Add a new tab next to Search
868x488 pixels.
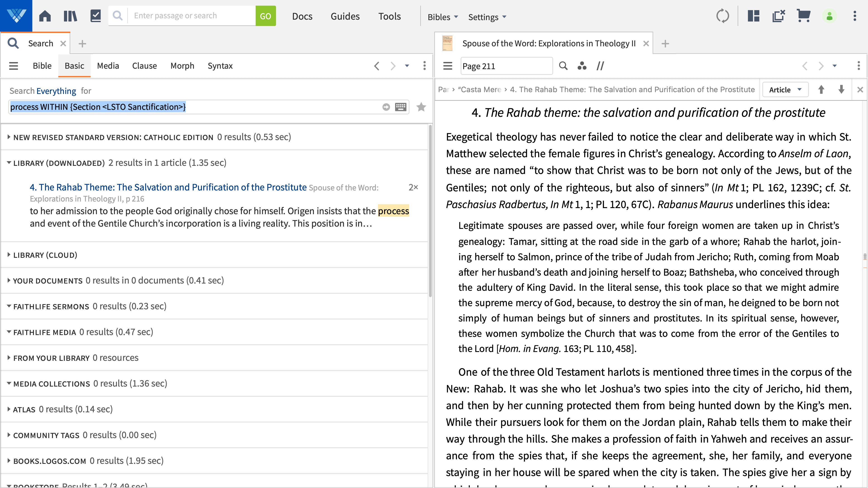tap(82, 43)
